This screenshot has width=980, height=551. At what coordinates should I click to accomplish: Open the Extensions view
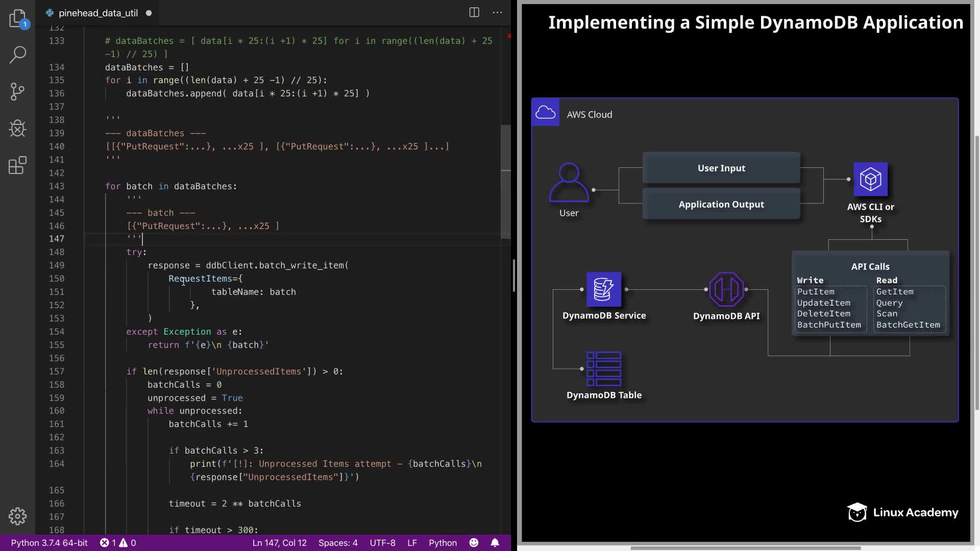18,165
